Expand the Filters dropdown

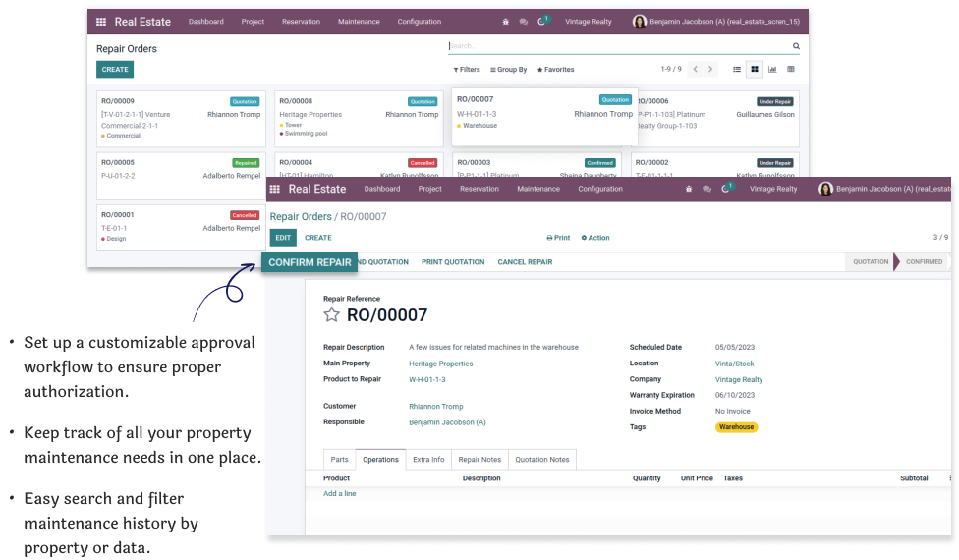coord(467,70)
